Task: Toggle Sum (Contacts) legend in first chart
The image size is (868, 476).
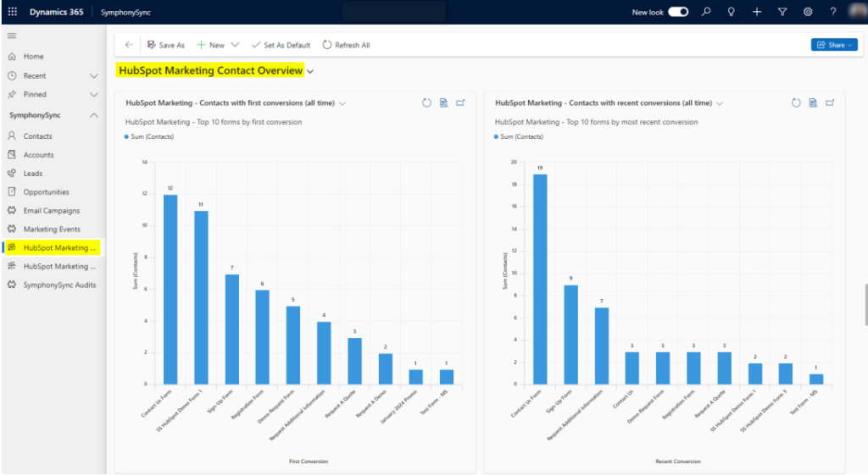Action: pos(149,136)
